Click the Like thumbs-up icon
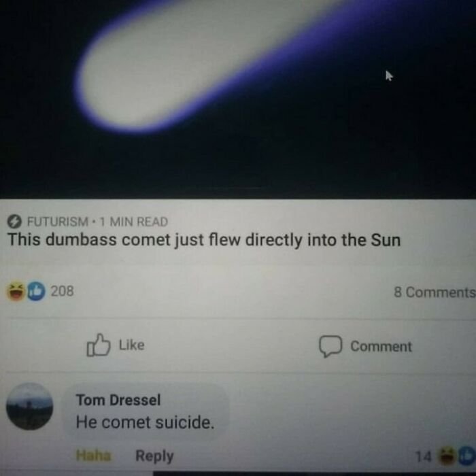The image size is (476, 476). click(99, 345)
